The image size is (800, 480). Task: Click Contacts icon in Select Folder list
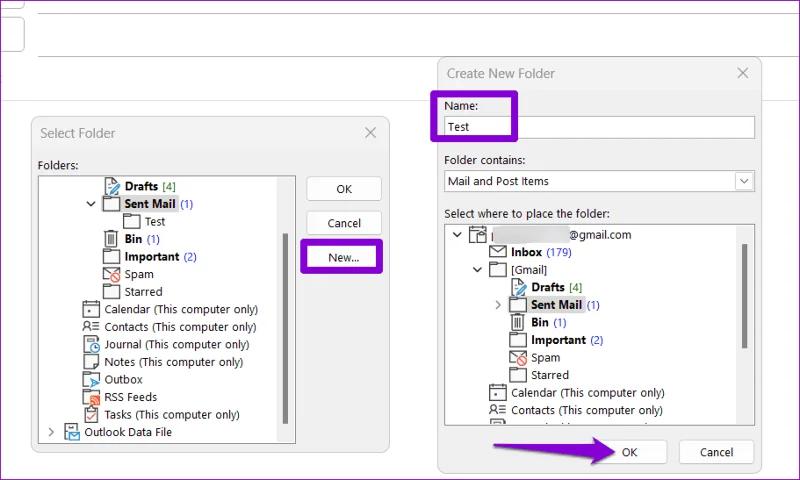pos(91,326)
